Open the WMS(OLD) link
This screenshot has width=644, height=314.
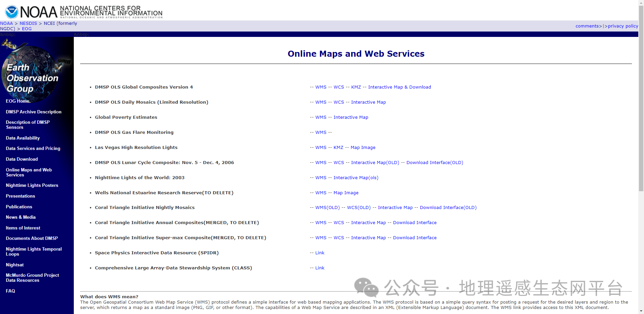(327, 207)
